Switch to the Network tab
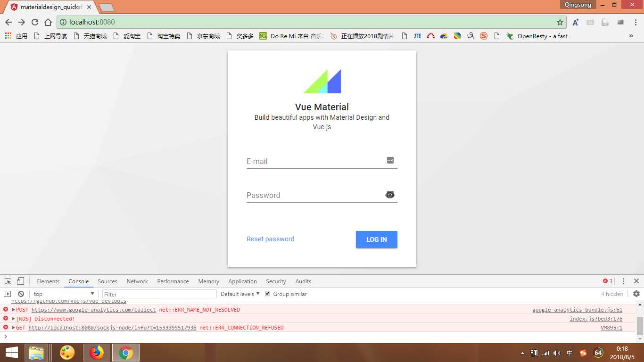644x362 pixels. tap(137, 281)
